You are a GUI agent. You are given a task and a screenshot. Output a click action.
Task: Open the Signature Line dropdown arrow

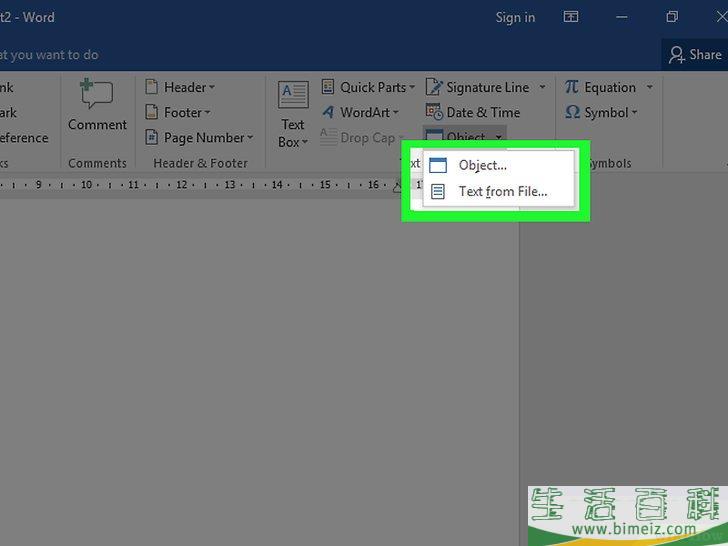click(543, 87)
